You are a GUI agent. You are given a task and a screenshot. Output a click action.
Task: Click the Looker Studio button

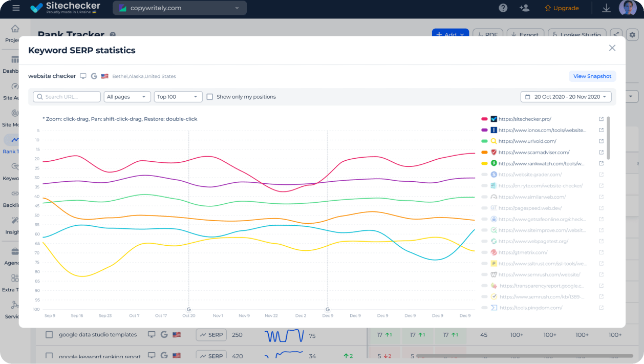click(x=577, y=34)
